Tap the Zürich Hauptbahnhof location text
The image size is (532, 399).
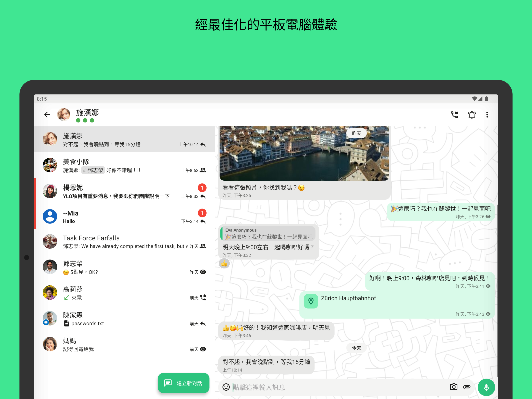348,298
